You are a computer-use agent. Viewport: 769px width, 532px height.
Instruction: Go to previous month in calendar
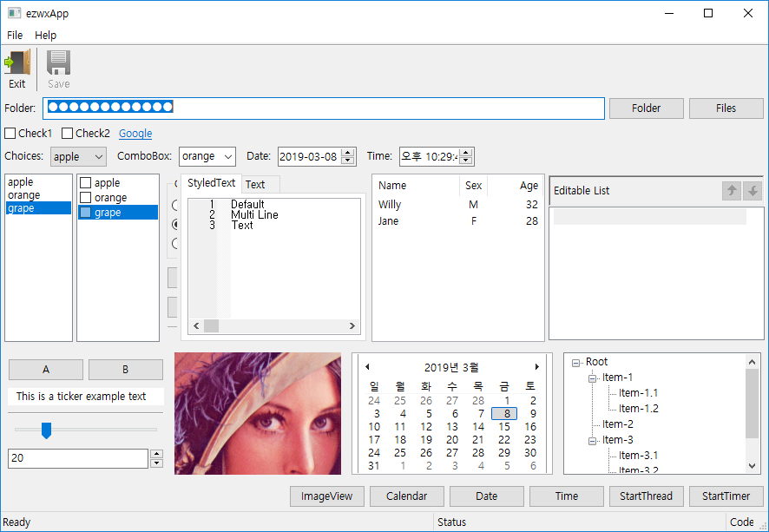click(x=367, y=367)
